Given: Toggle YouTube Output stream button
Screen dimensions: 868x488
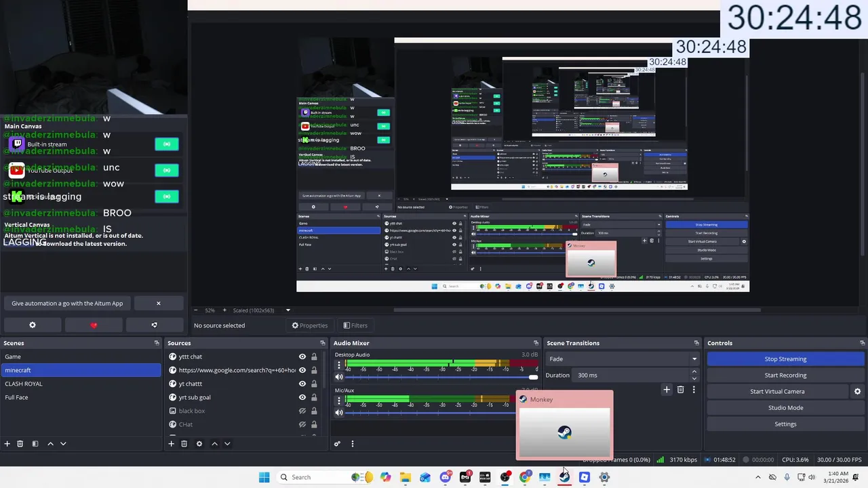Looking at the screenshot, I should [x=167, y=170].
